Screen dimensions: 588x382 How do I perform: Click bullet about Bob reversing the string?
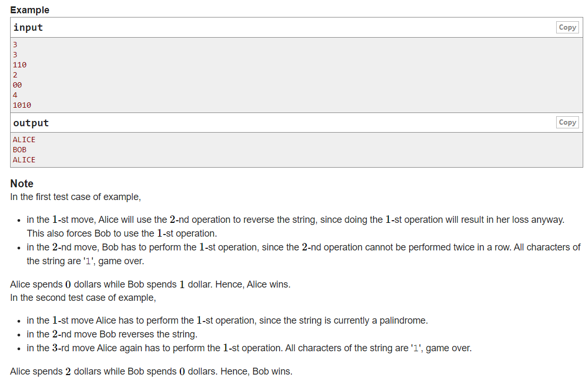point(112,334)
